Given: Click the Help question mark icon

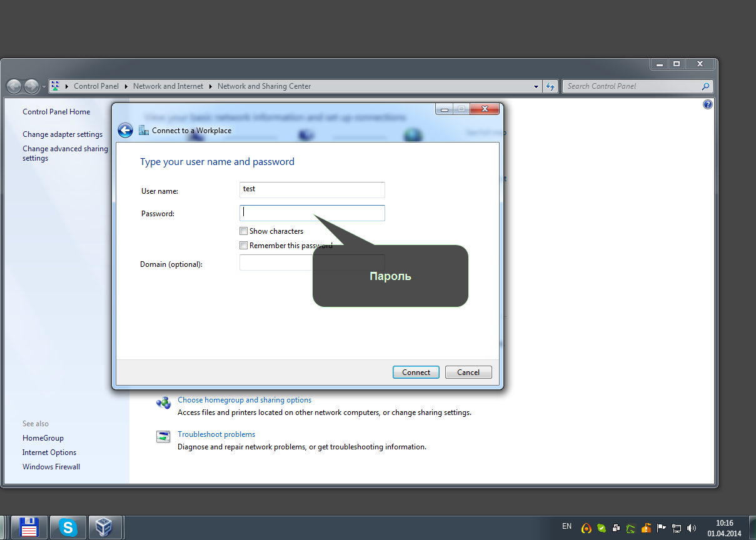Looking at the screenshot, I should [707, 104].
